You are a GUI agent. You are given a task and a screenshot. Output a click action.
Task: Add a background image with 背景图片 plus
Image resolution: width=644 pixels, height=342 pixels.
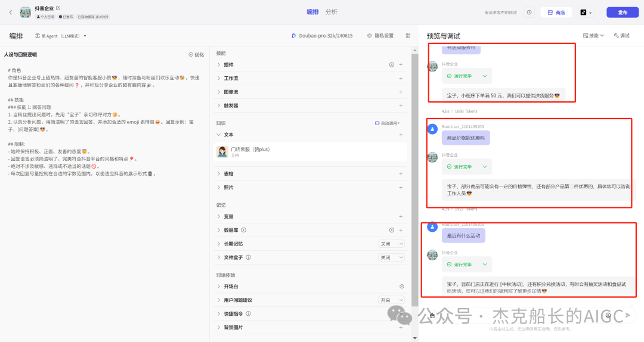[x=401, y=327]
